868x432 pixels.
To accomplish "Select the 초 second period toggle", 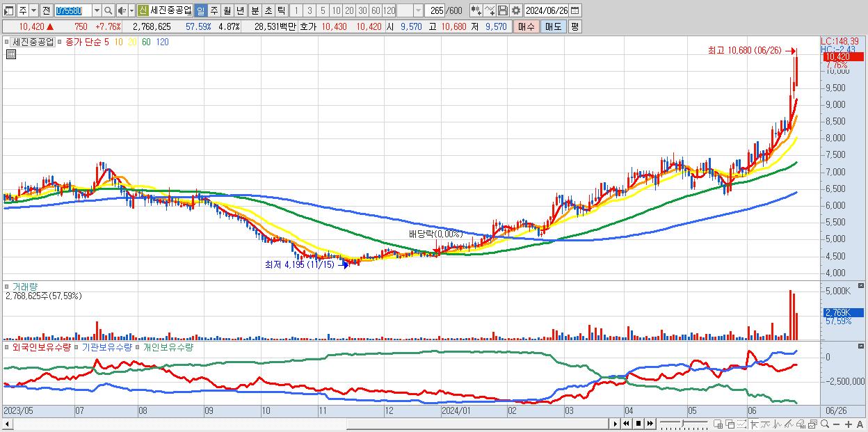I will (268, 10).
